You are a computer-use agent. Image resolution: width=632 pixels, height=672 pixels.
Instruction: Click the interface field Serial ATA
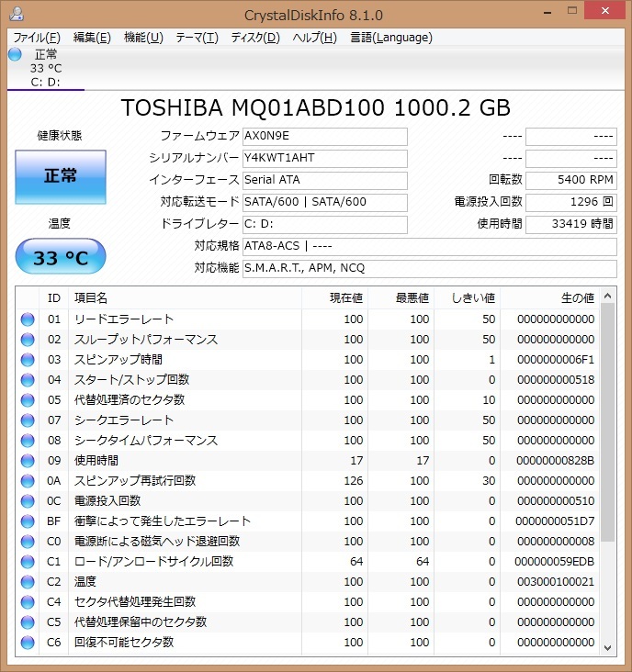coord(324,181)
